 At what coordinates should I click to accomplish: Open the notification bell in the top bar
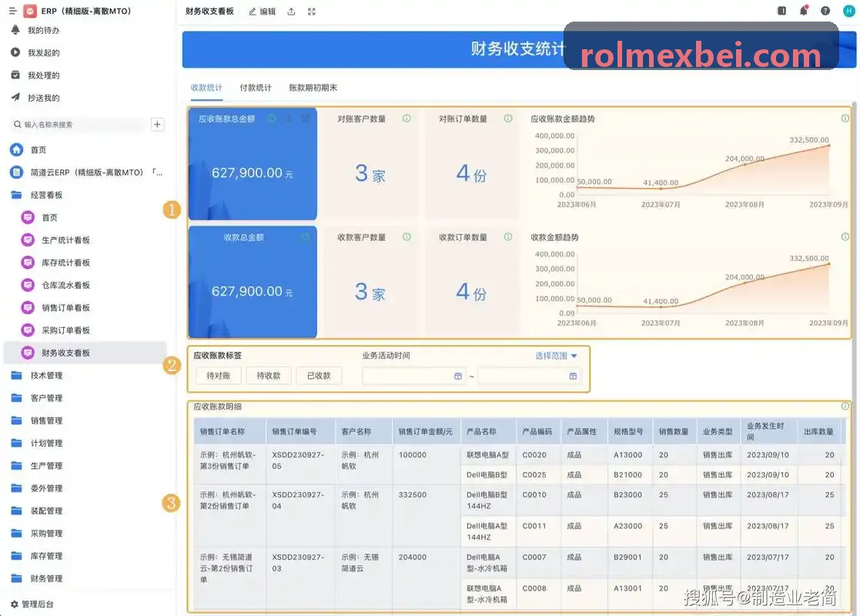tap(804, 11)
